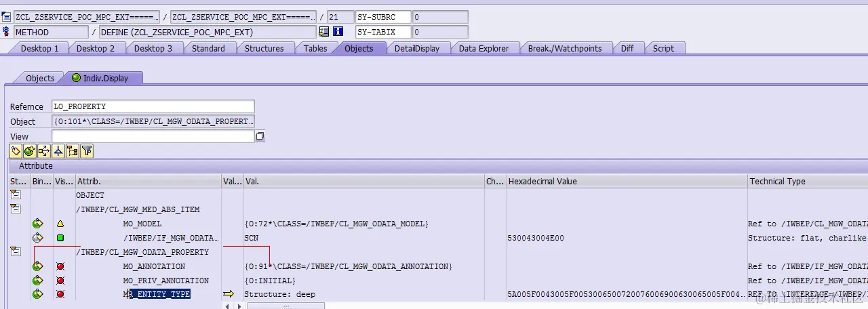Select the MO_ANNOTATION attribute name

[154, 266]
